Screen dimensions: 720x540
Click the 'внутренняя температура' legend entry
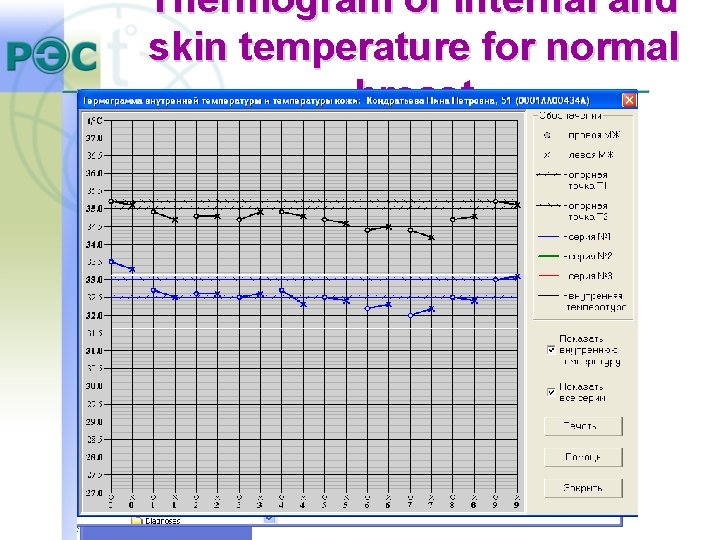coord(581,301)
